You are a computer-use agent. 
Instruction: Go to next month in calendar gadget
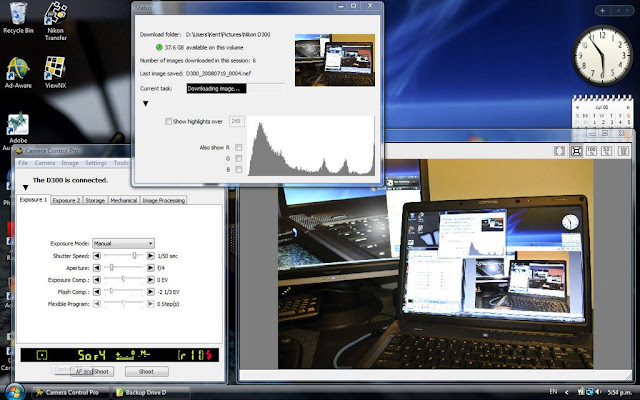pos(628,107)
